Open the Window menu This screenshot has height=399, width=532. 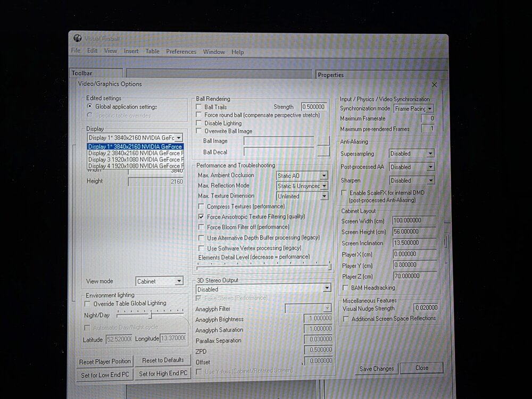214,52
